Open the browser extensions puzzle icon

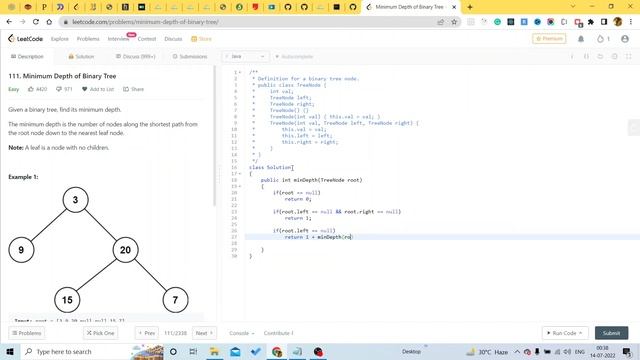(x=591, y=22)
